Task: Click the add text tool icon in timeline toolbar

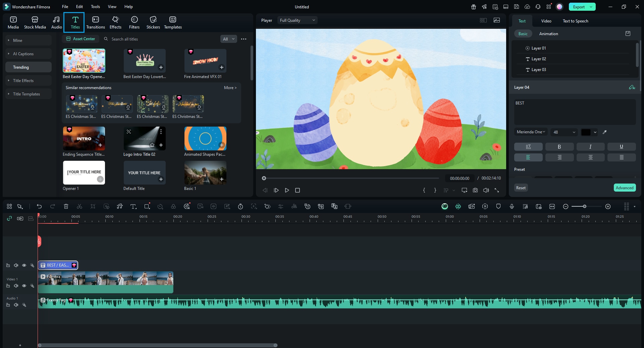Action: pos(133,206)
